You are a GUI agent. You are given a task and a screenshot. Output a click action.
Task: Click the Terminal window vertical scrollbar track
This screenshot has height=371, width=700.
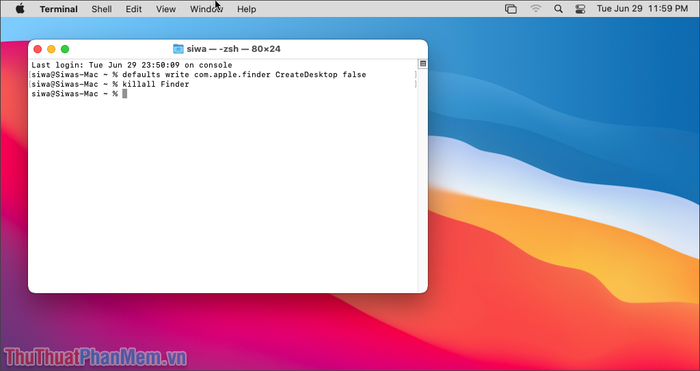(423, 179)
